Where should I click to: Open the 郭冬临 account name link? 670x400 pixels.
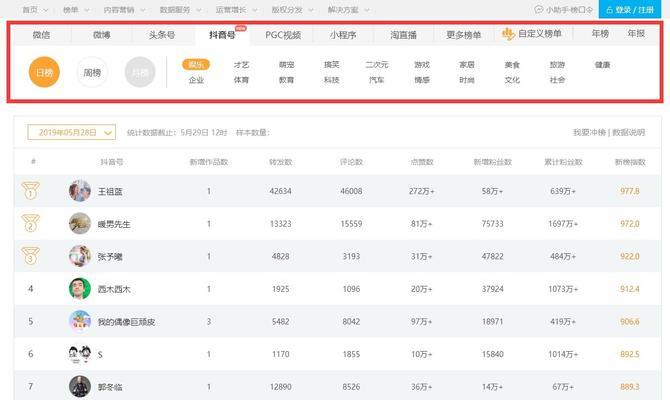110,387
